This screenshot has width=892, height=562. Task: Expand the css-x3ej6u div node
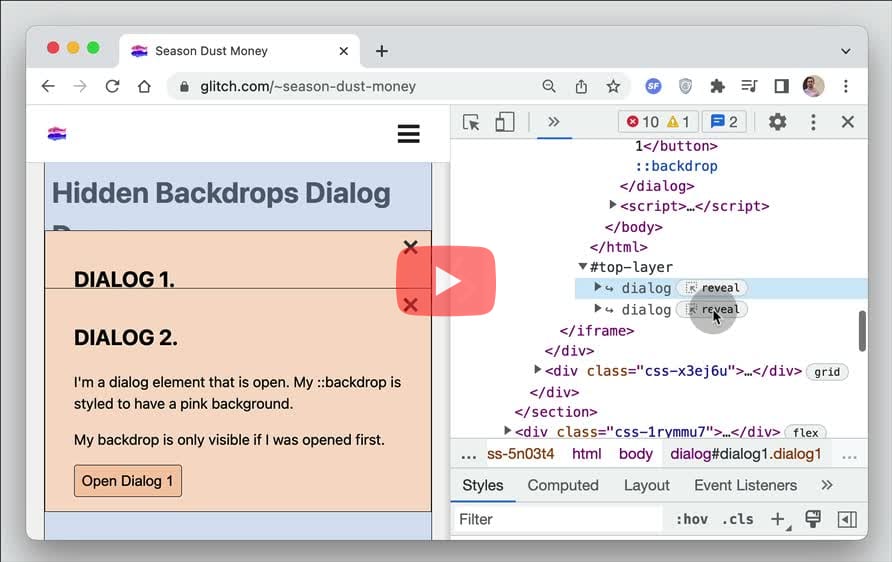click(x=537, y=370)
